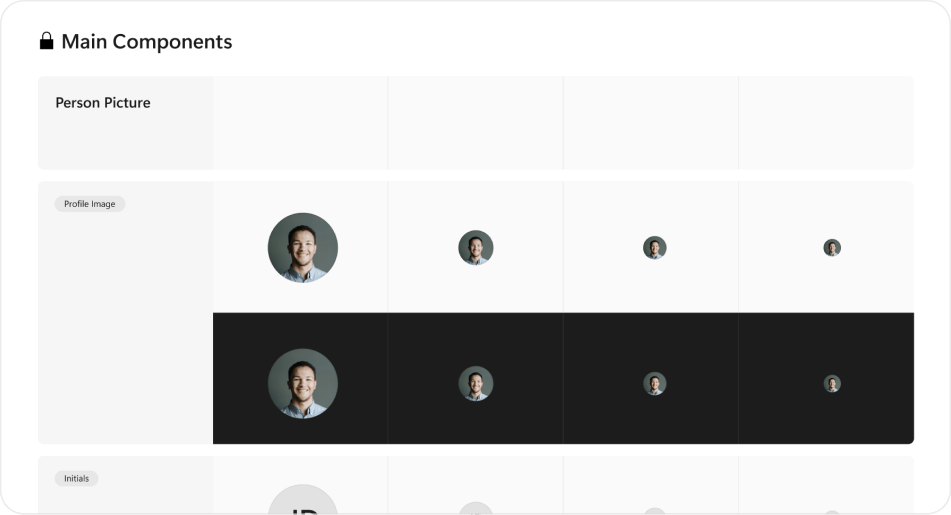Select the second-largest profile image on dark background
Viewport: 951px width, 515px height.
476,383
